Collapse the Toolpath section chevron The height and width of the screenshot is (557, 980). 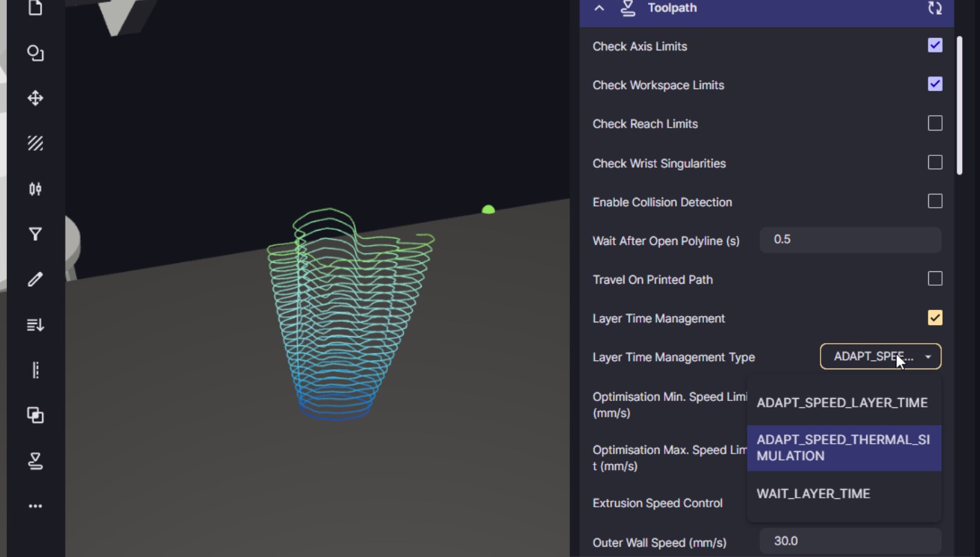pos(599,8)
